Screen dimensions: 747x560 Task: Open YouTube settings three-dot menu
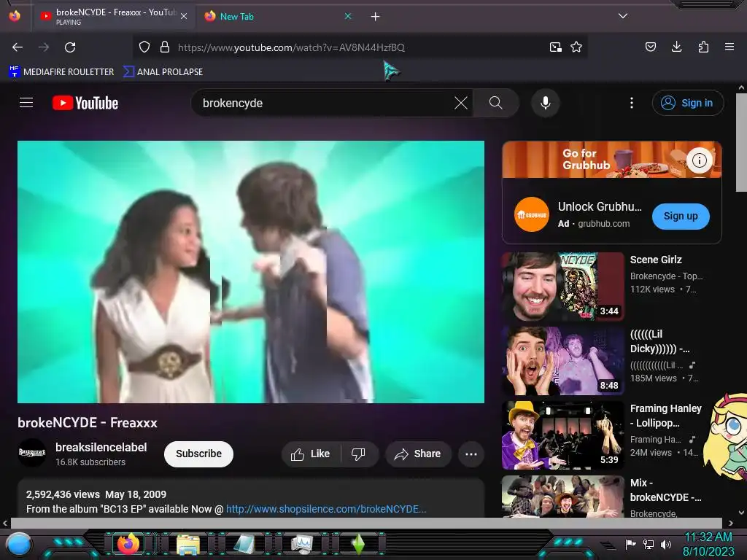(x=632, y=103)
